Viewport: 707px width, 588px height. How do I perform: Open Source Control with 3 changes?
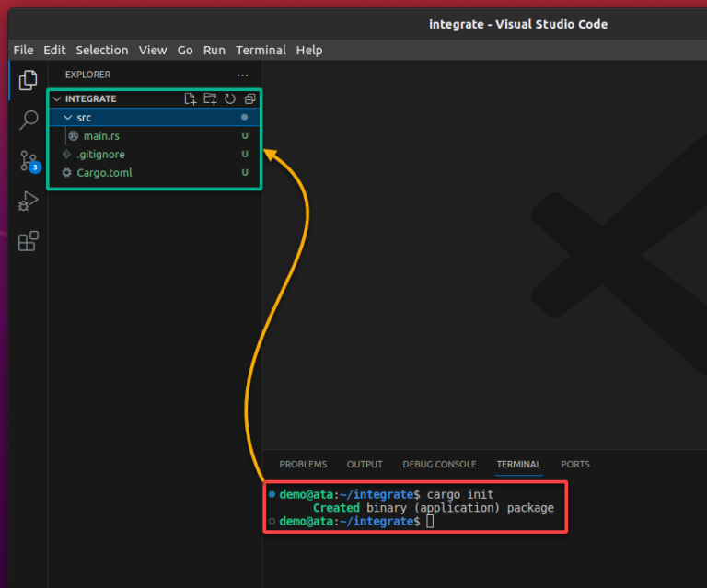pos(29,161)
